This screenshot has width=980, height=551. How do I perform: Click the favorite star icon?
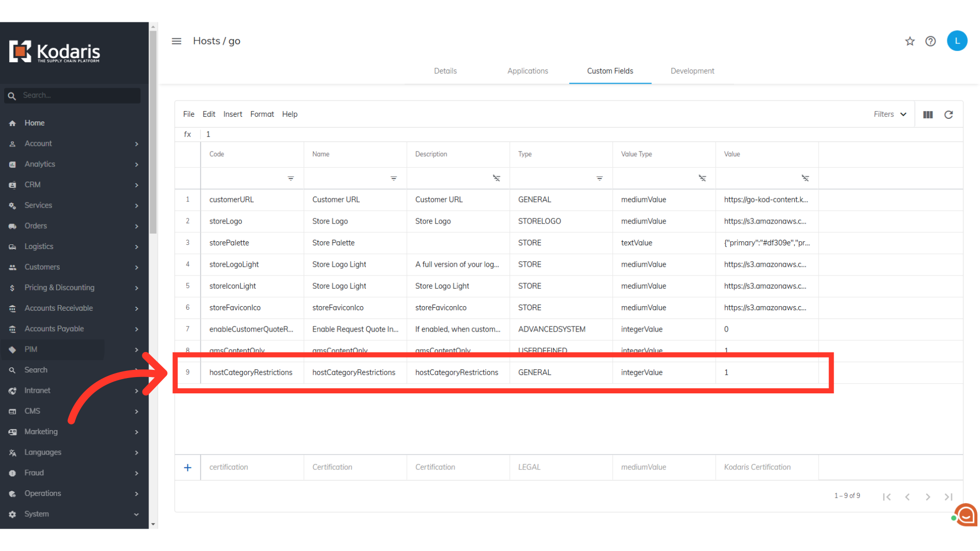(910, 41)
